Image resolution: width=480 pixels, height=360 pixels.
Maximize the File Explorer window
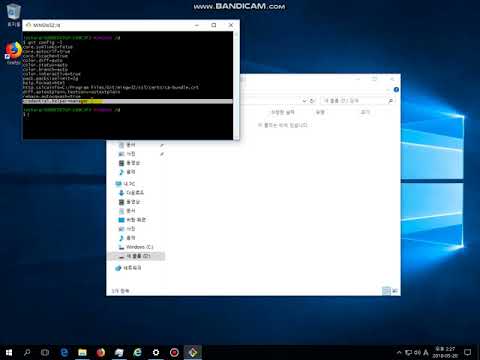tap(375, 79)
